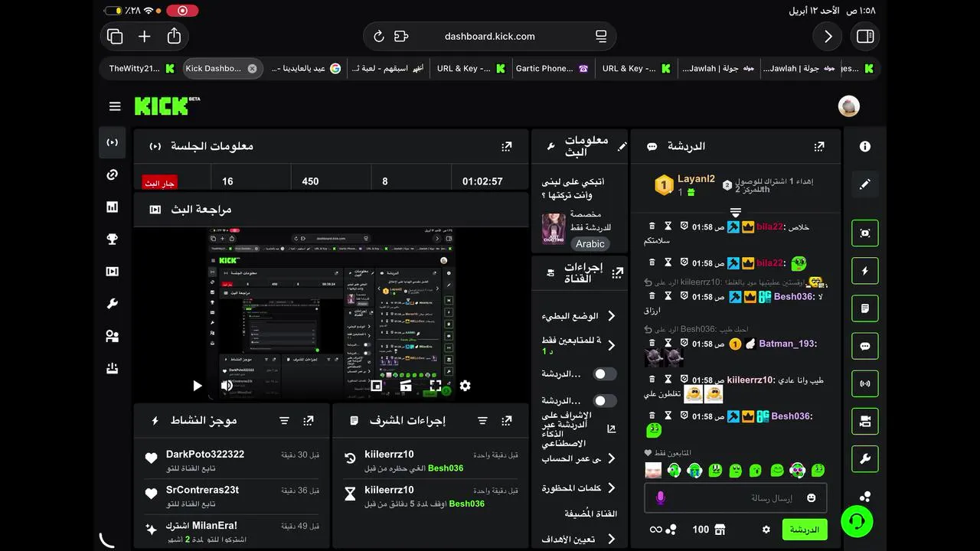Switch stream preview to theater mode

pos(406,386)
